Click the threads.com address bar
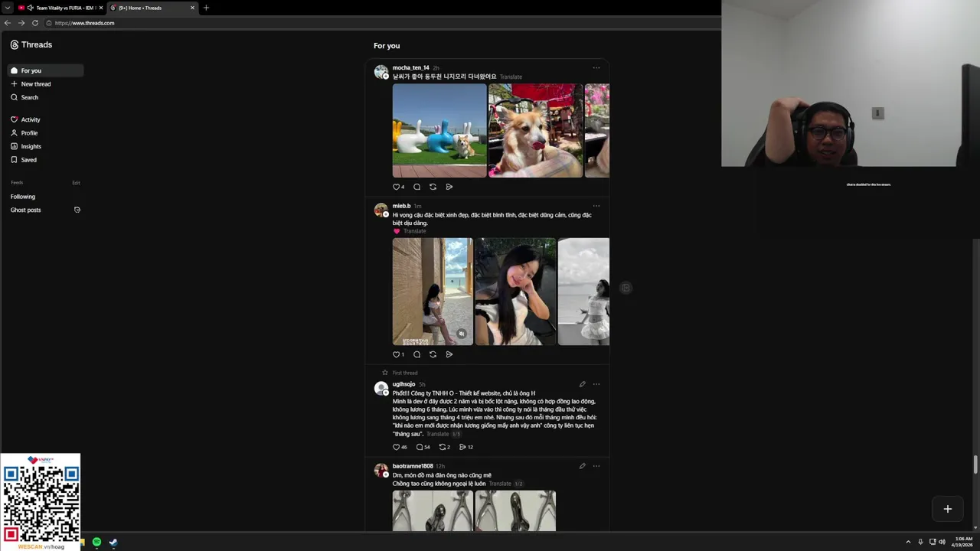980x551 pixels. [x=383, y=23]
